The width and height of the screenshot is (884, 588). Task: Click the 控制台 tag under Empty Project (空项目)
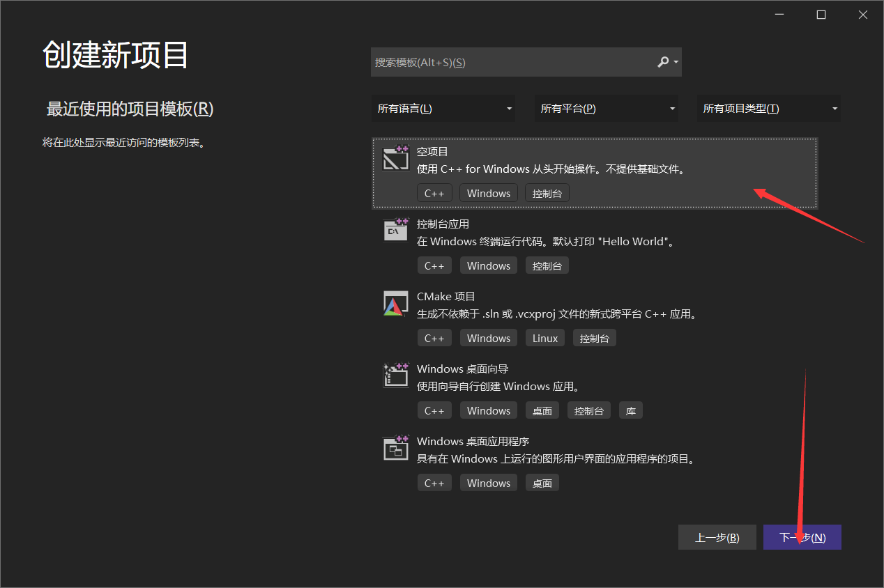pos(547,193)
